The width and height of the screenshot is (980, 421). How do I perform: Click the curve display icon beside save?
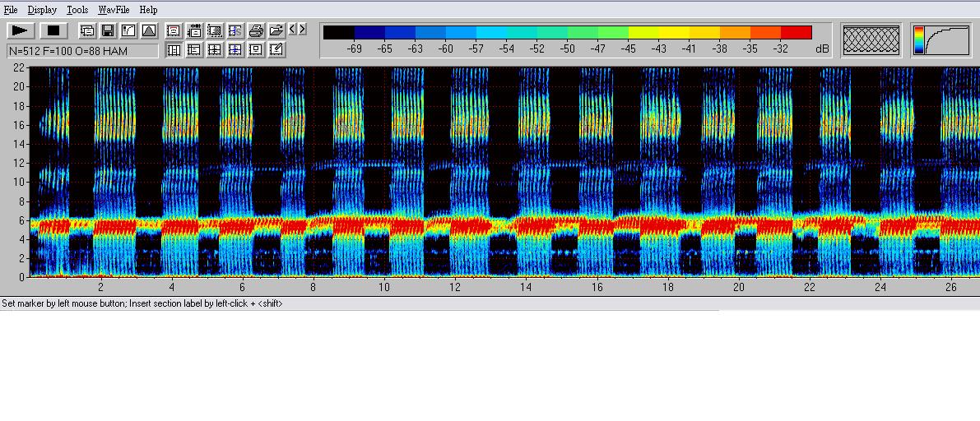[x=128, y=30]
